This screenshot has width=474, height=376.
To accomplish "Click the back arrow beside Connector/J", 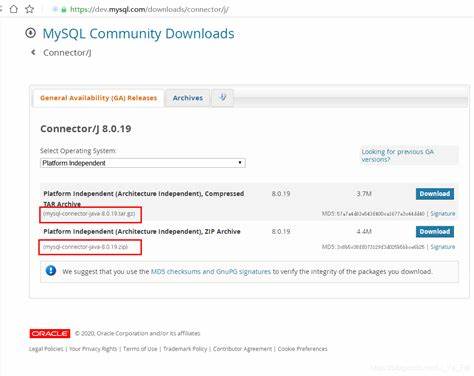I will click(33, 52).
